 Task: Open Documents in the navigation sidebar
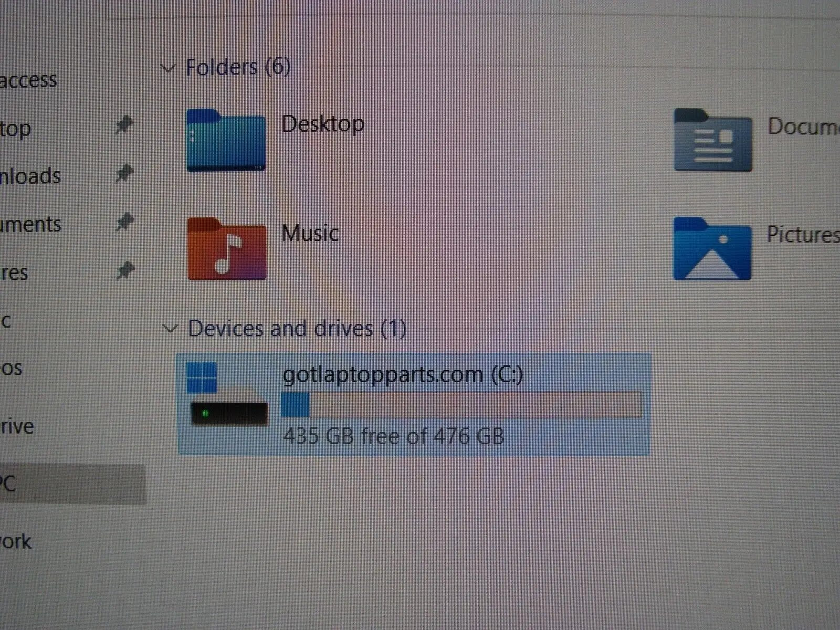coord(31,224)
